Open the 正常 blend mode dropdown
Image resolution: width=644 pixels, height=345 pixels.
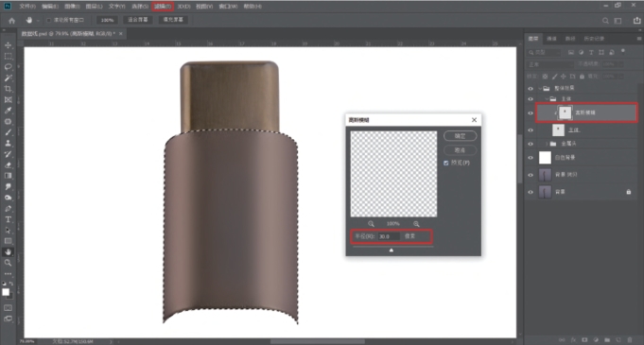550,64
